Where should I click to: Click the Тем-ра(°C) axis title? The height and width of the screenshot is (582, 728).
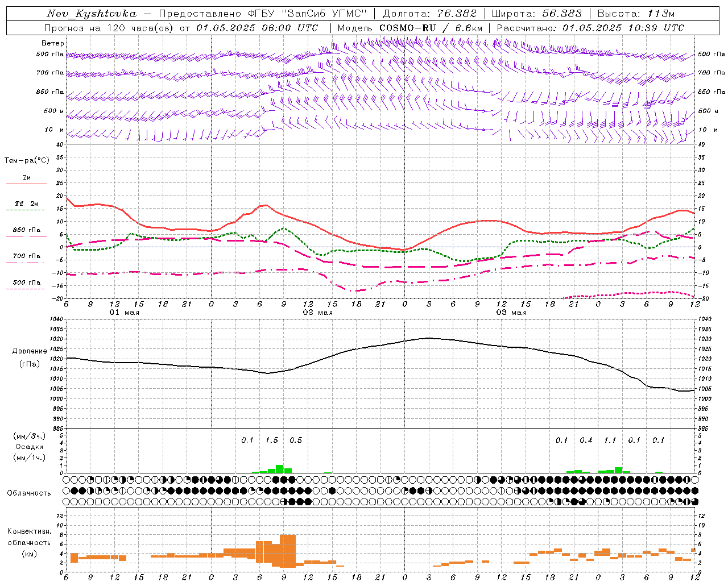pyautogui.click(x=27, y=161)
